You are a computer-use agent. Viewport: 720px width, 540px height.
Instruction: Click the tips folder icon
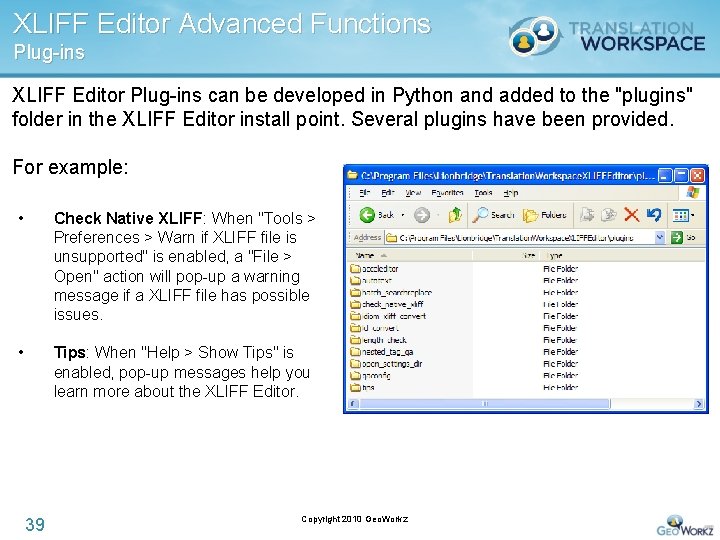tap(355, 388)
